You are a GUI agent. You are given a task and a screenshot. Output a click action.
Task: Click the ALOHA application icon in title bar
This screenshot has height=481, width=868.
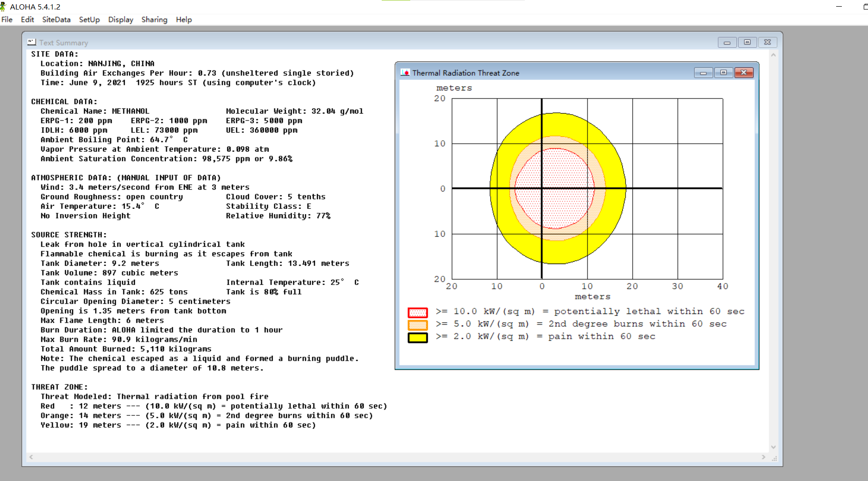[x=3, y=7]
